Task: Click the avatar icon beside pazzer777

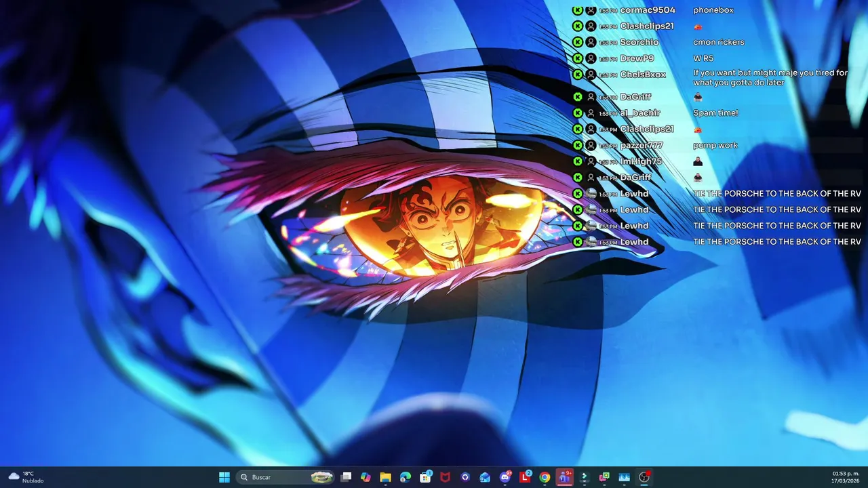Action: 591,145
